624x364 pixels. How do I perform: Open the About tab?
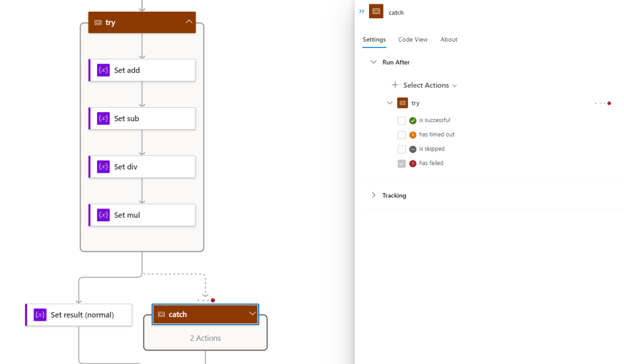click(x=448, y=40)
